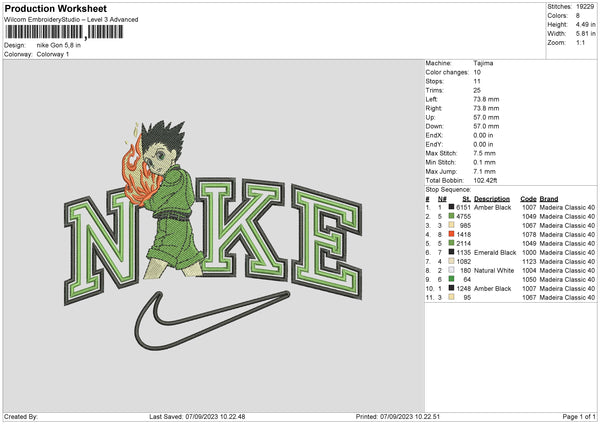Image resolution: width=600 pixels, height=424 pixels.
Task: Click Amber Black in stop row 1
Action: (492, 207)
